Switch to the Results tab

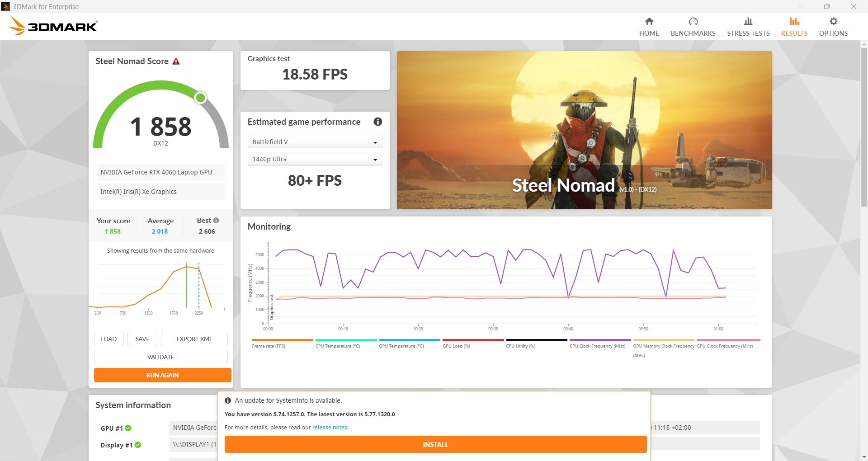[794, 27]
